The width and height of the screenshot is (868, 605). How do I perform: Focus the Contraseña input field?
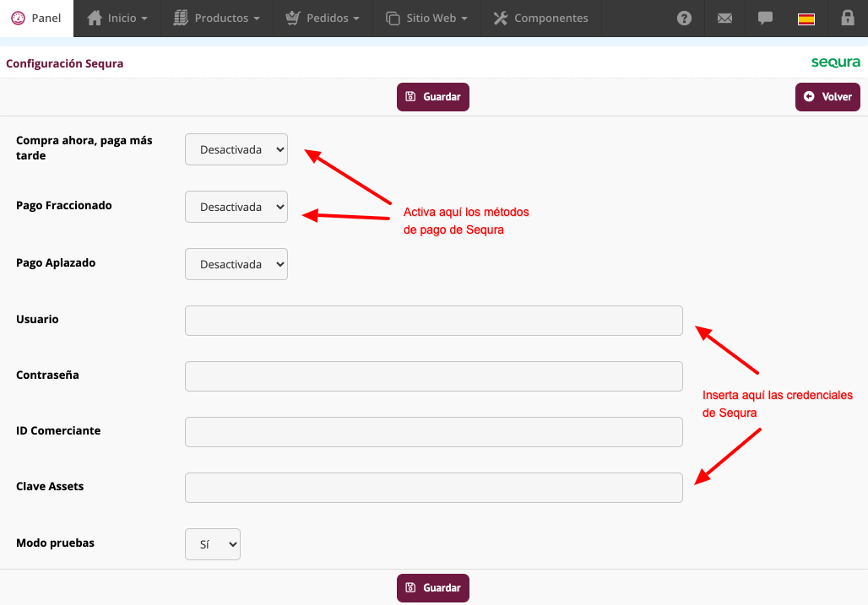pos(434,376)
